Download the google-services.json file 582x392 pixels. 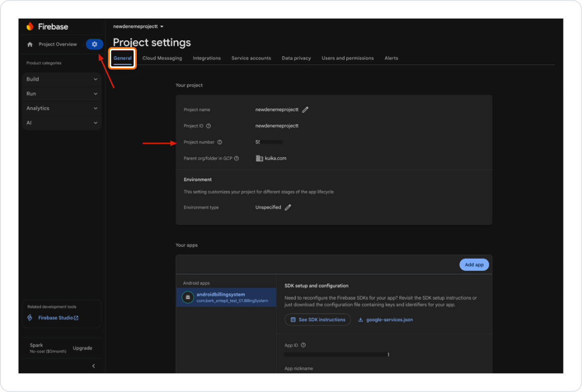coord(385,320)
